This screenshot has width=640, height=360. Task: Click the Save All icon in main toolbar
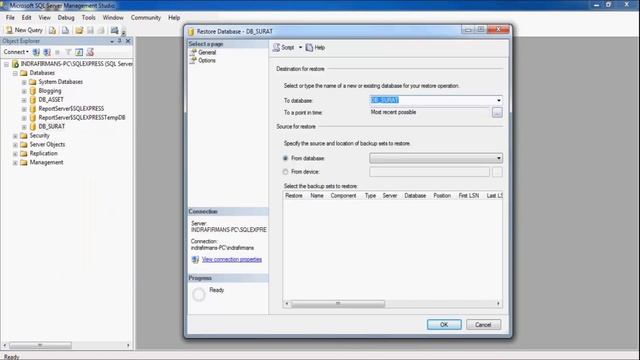(x=101, y=30)
